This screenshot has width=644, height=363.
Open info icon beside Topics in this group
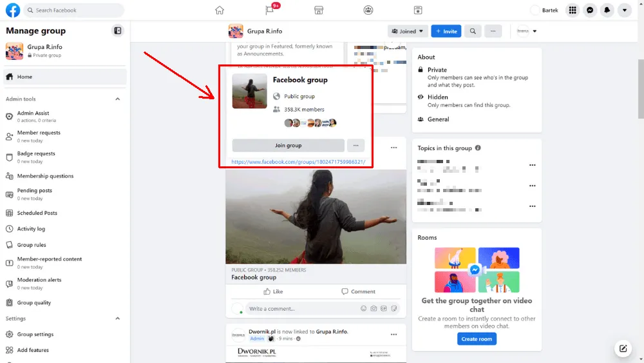tap(478, 148)
